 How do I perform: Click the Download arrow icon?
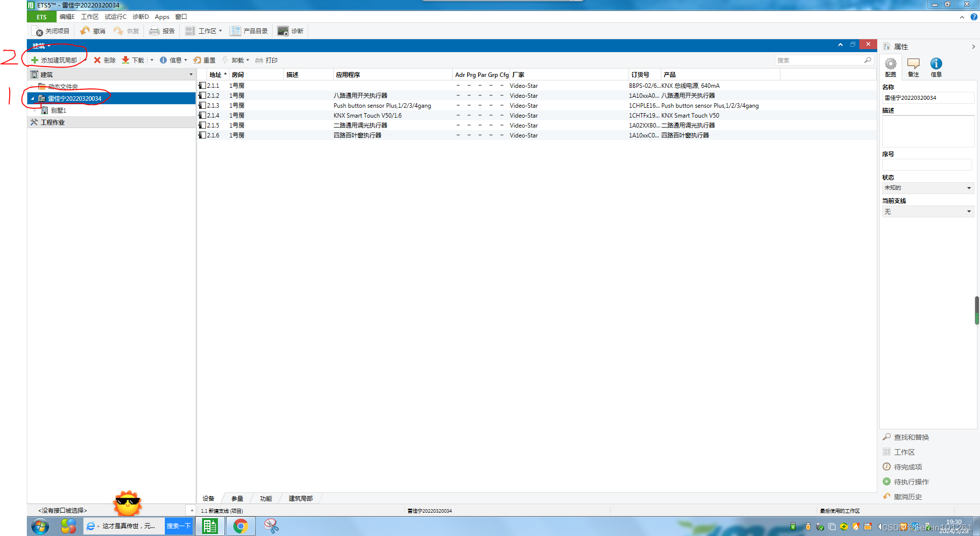coord(126,60)
